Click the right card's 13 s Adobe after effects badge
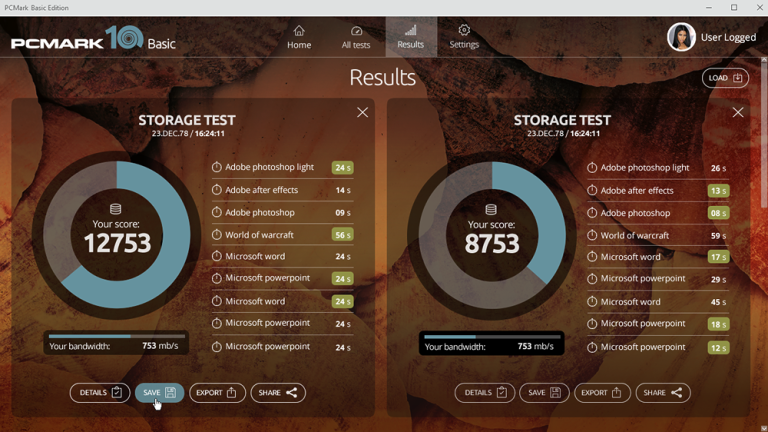This screenshot has height=432, width=768. (x=718, y=191)
